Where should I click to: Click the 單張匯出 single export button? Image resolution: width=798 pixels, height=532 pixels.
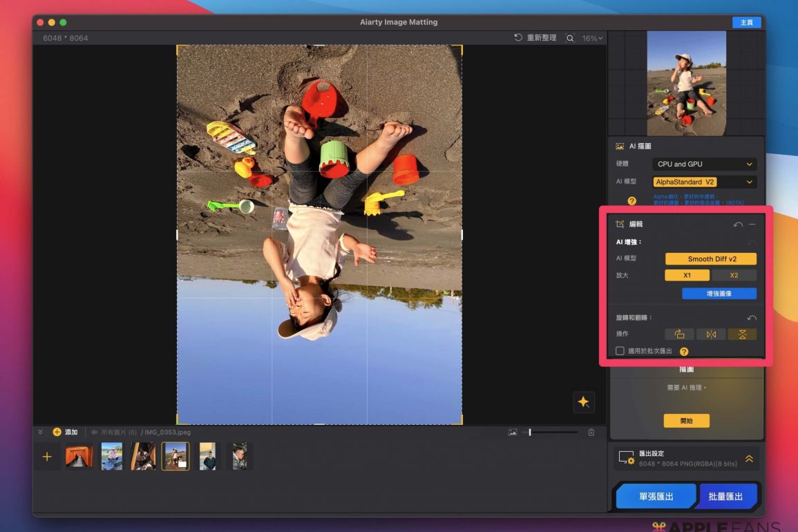pyautogui.click(x=655, y=496)
